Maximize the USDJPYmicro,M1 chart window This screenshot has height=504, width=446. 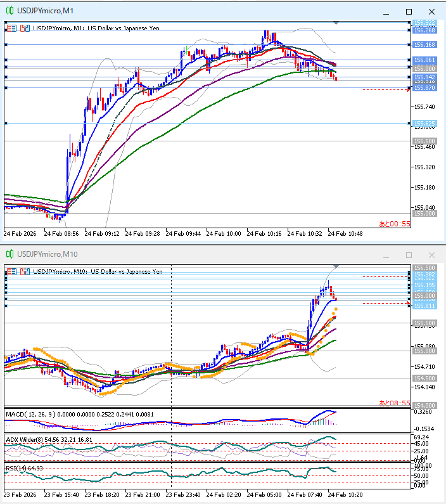tap(409, 11)
